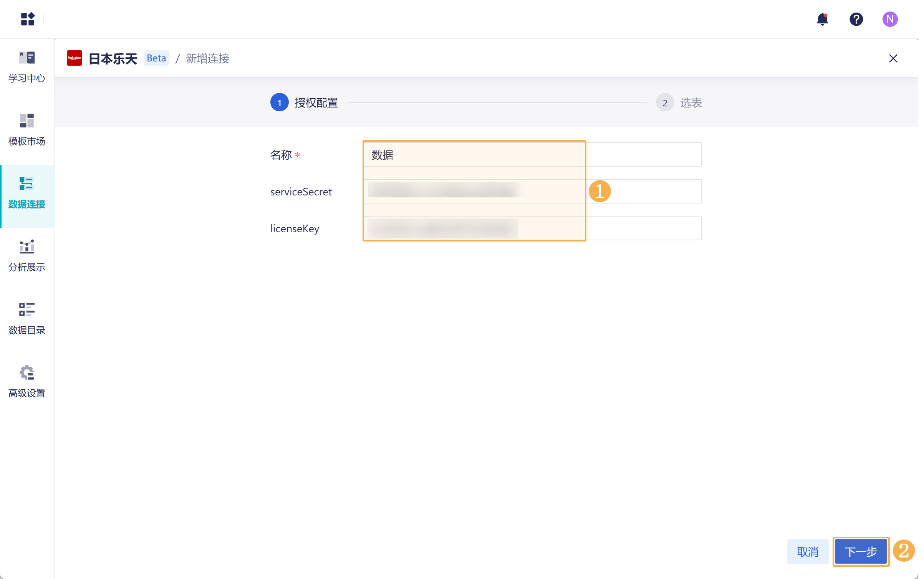Screen dimensions: 924x579
Task: Close the 新增连接 dialog with X
Action: coord(893,58)
